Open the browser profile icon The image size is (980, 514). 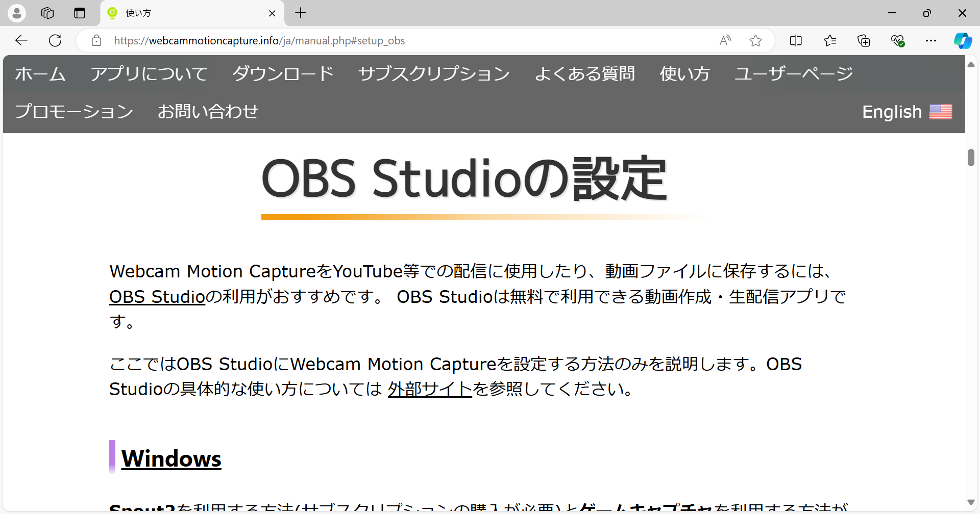(17, 13)
